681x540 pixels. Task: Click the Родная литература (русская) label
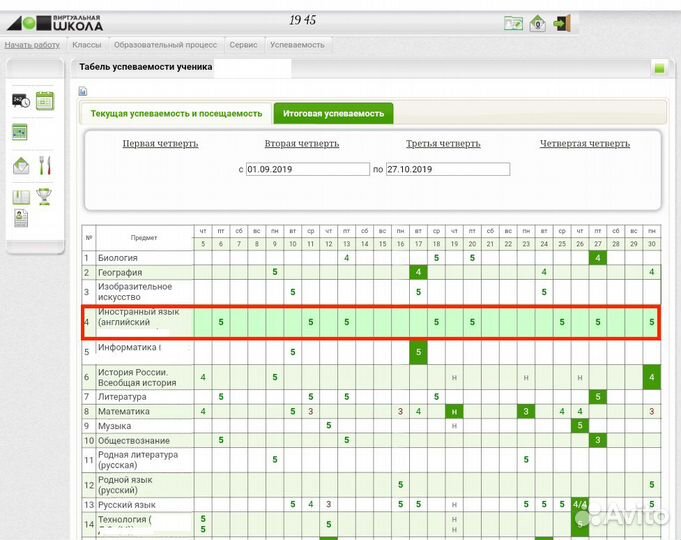[138, 460]
